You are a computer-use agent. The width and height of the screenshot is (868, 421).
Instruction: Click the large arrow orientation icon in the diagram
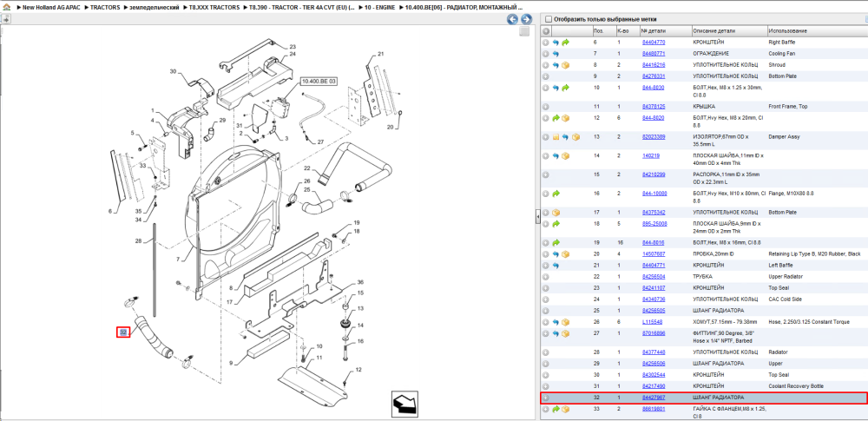click(x=404, y=405)
